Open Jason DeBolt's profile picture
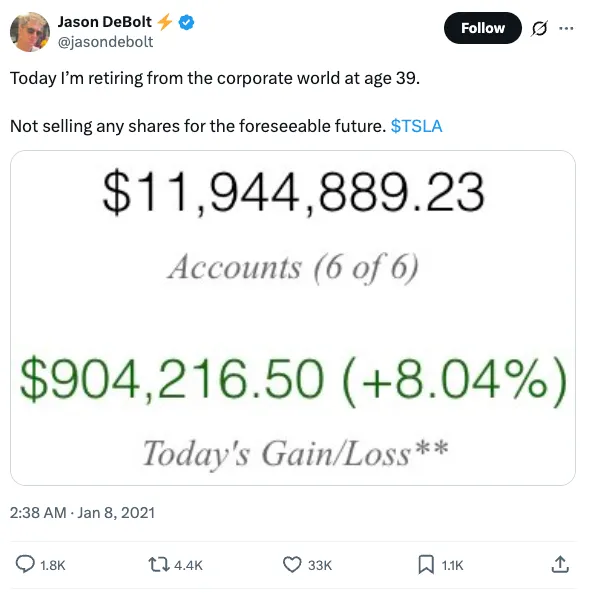This screenshot has width=591, height=593. coord(30,32)
